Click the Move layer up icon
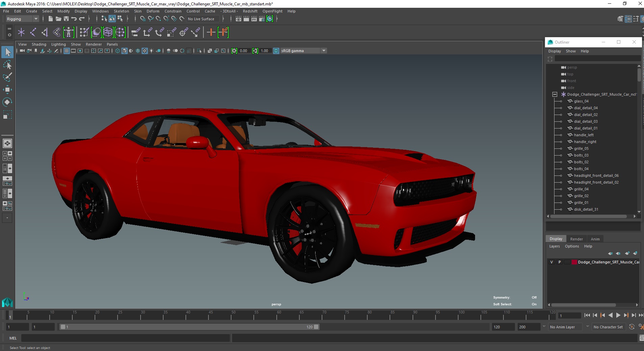The image size is (644, 351). coord(610,253)
